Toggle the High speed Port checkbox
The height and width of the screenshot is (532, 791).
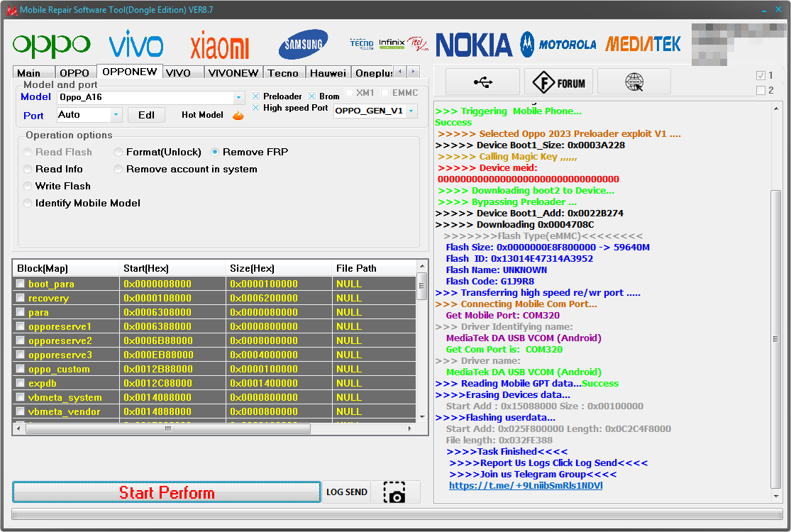click(x=256, y=107)
